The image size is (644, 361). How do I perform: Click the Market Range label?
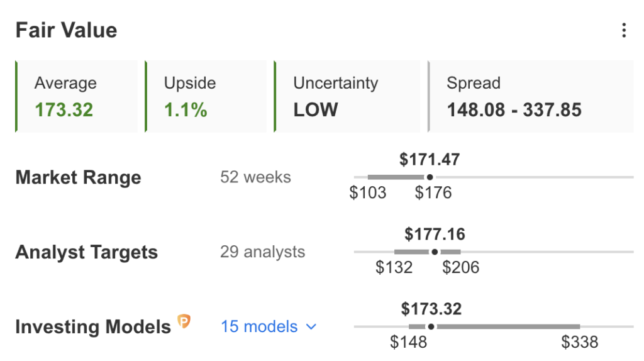tap(78, 177)
